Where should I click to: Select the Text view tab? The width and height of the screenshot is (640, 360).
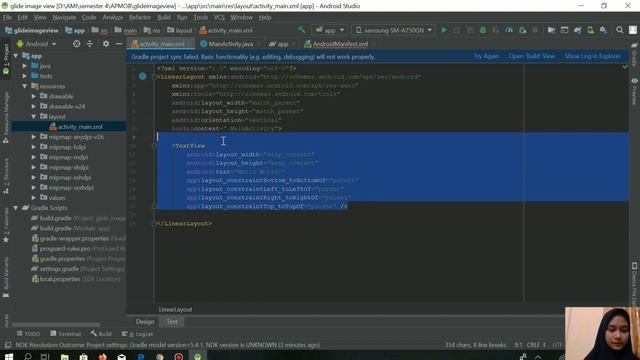(172, 322)
